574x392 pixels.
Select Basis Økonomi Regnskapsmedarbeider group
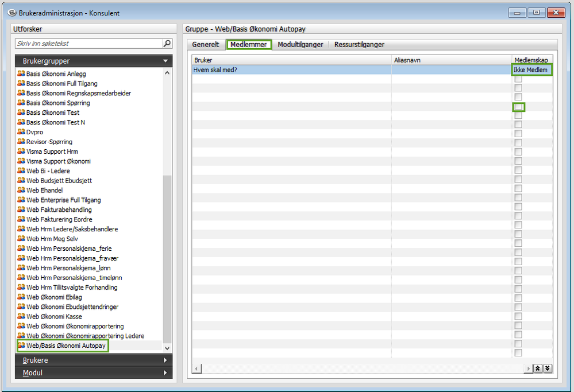tap(78, 93)
